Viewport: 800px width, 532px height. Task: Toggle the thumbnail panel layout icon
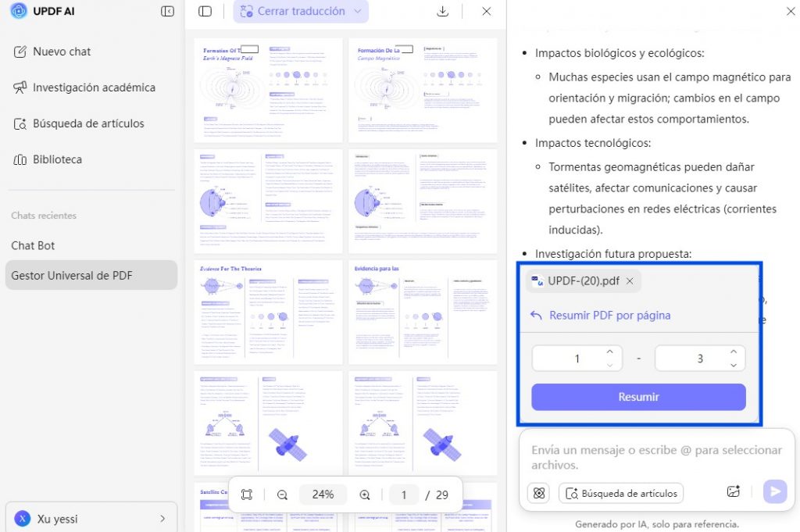(x=205, y=11)
